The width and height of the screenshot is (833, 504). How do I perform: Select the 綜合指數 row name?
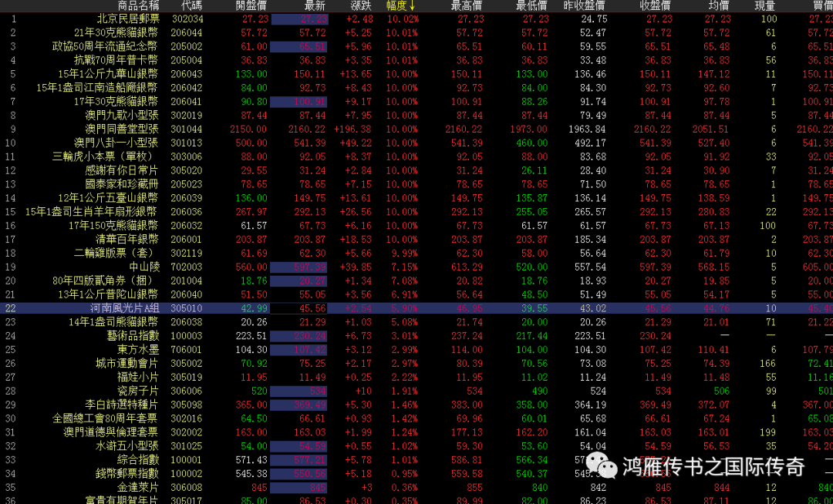(138, 460)
